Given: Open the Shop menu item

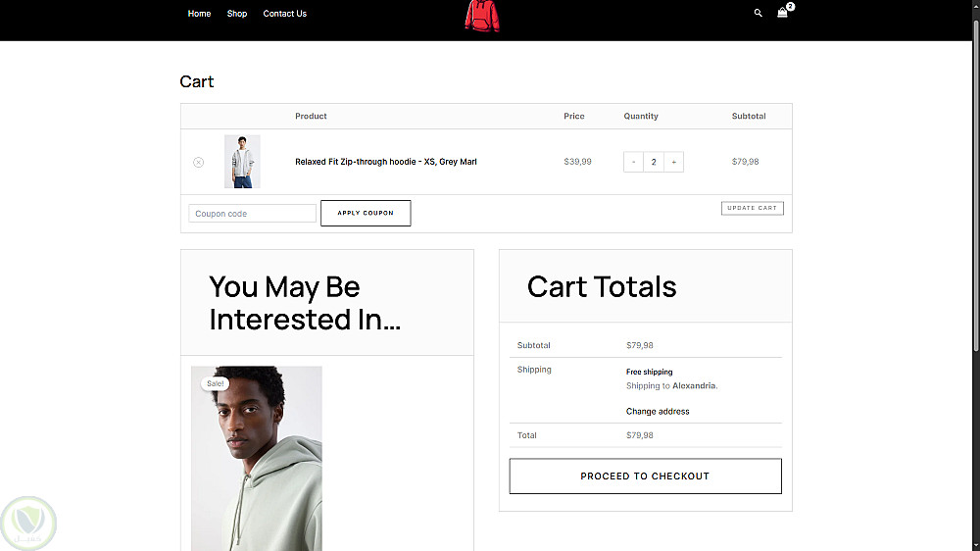Looking at the screenshot, I should click(x=236, y=14).
